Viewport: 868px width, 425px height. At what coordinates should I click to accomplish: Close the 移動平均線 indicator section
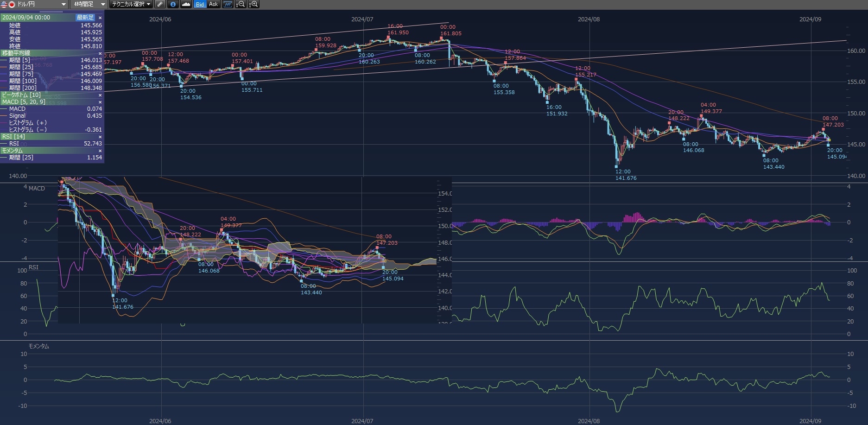[100, 53]
